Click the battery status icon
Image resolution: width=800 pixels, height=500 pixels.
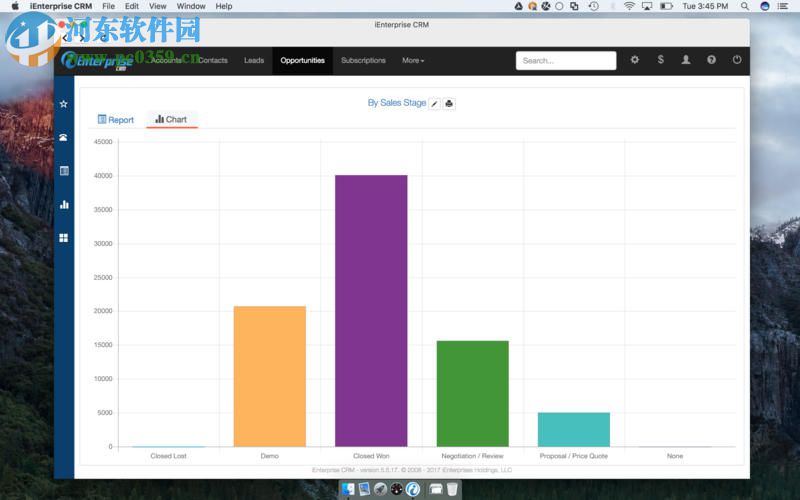tap(666, 6)
